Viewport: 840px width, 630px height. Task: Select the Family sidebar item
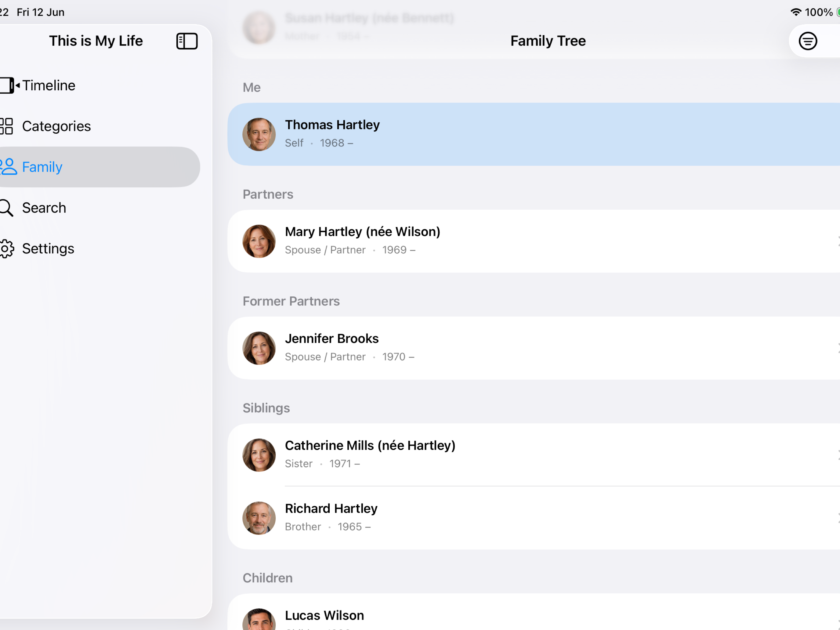100,167
